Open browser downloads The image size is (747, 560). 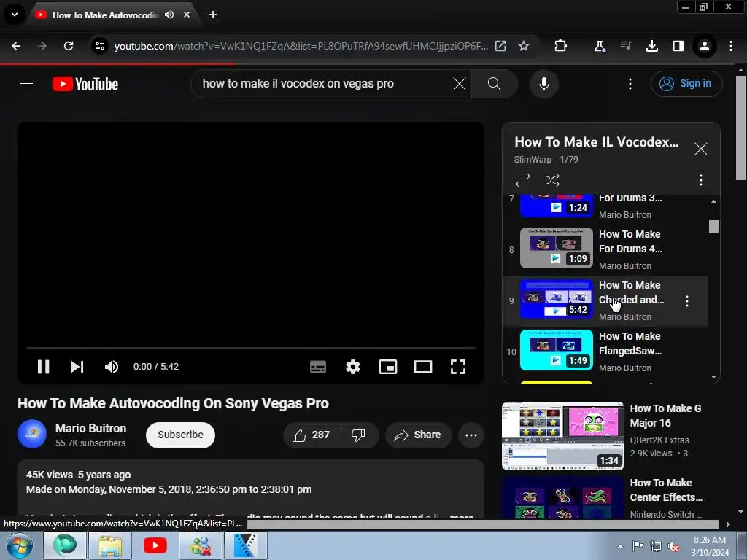pos(651,46)
